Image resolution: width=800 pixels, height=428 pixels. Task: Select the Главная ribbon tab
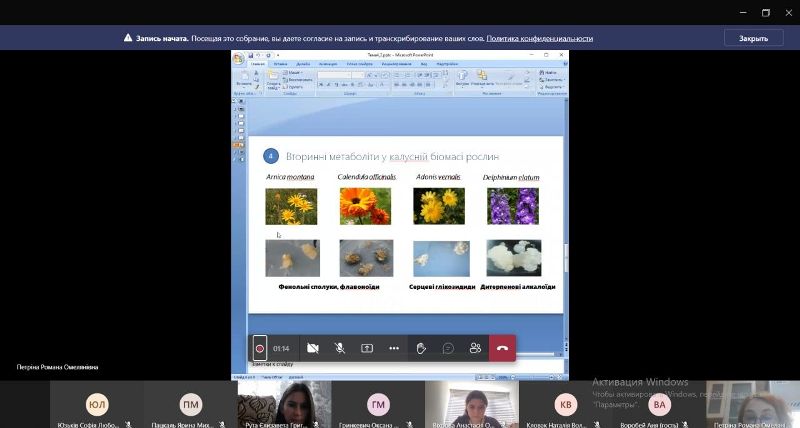(x=258, y=64)
